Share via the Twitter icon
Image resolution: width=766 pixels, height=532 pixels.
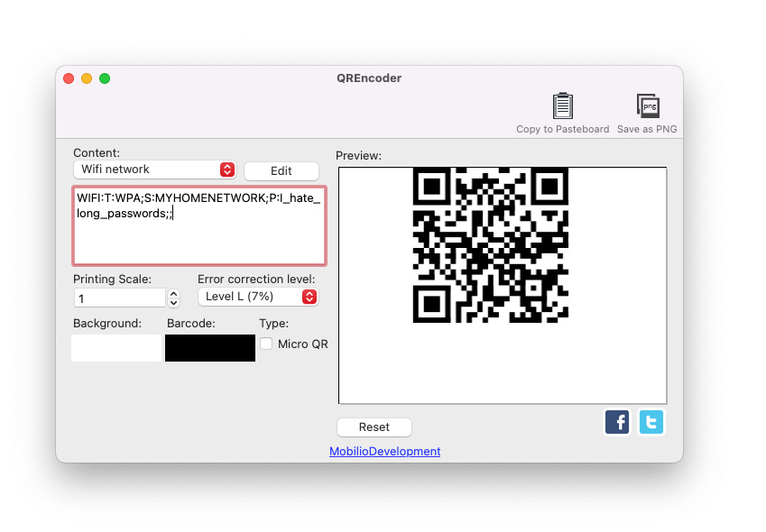pyautogui.click(x=651, y=422)
